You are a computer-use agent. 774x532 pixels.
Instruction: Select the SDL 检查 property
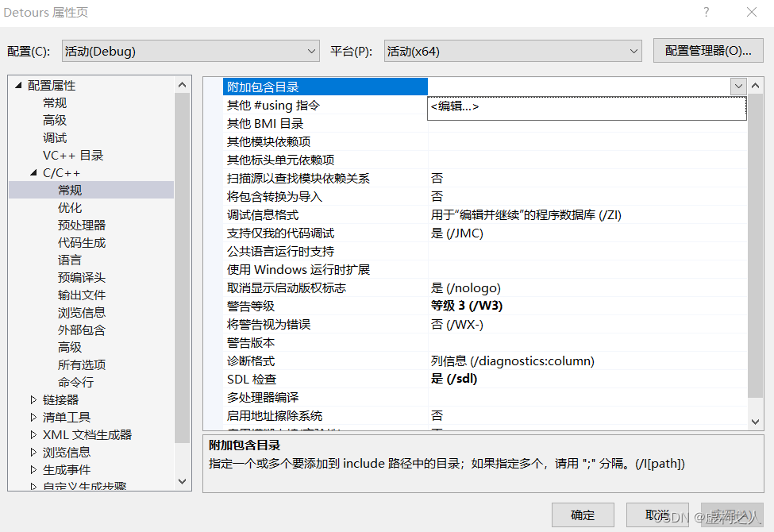coord(252,380)
